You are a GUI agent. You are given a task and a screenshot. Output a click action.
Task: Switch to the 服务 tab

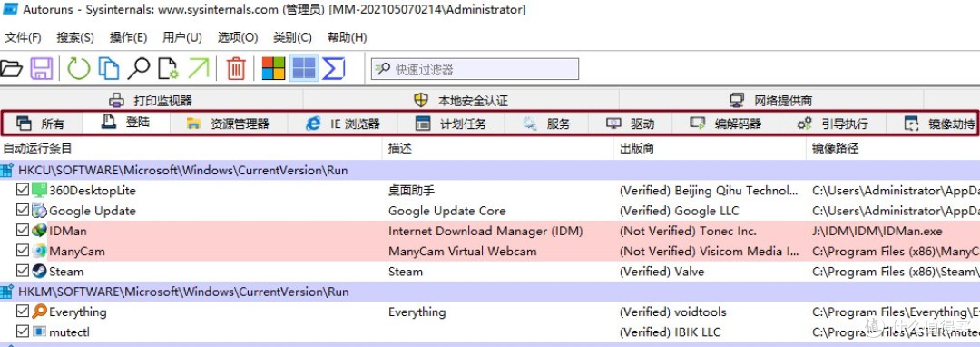[x=546, y=124]
